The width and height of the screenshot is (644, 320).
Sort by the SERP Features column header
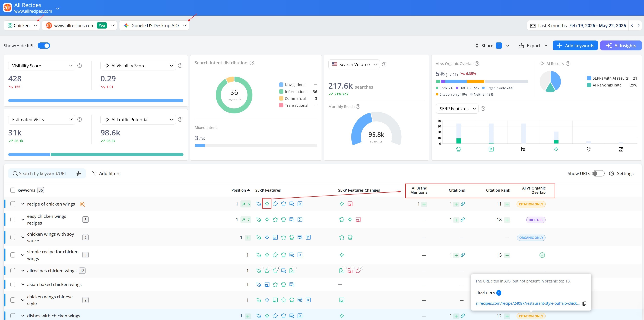tap(268, 190)
